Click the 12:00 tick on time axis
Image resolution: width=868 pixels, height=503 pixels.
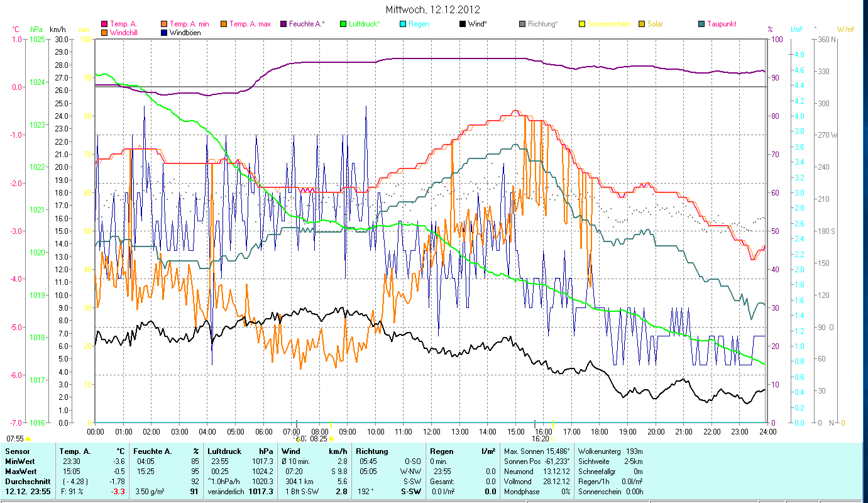point(432,432)
